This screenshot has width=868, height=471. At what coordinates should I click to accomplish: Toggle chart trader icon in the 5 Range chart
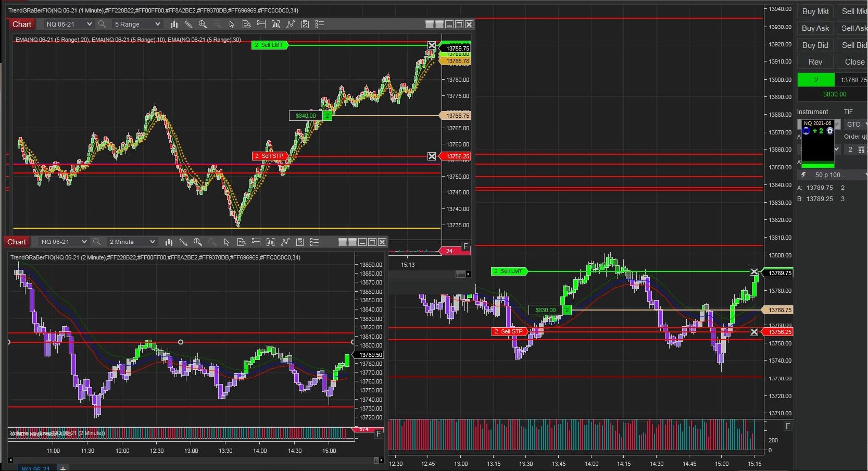click(x=261, y=24)
